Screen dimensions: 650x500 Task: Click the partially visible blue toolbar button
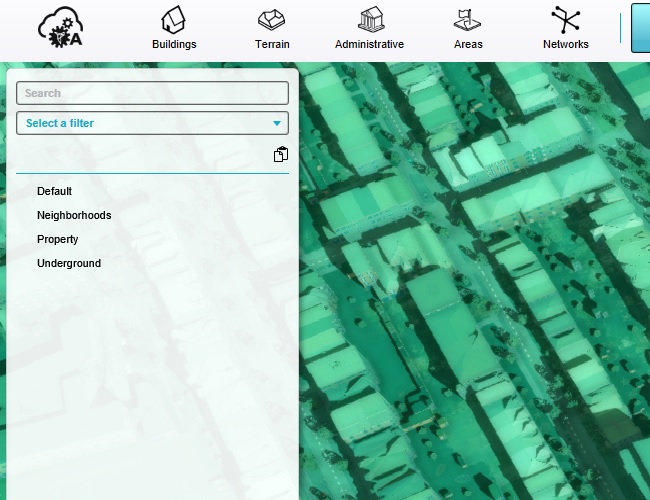640,27
